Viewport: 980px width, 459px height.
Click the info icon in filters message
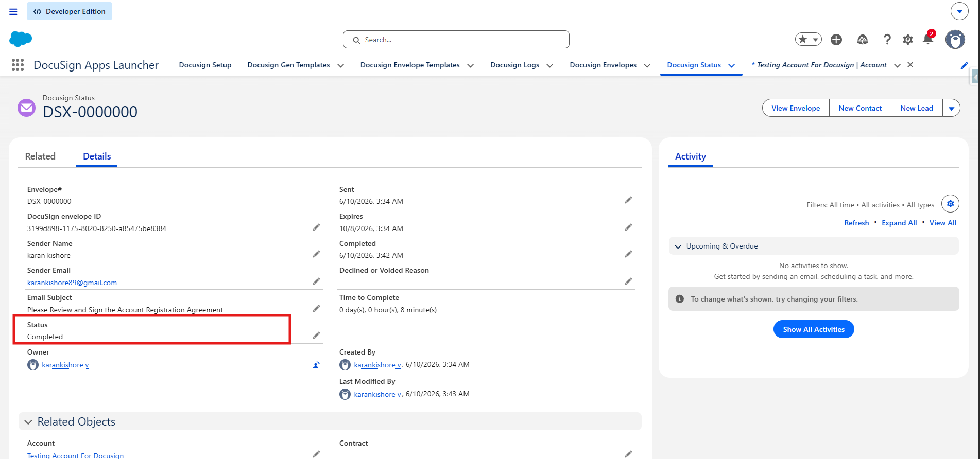[679, 299]
